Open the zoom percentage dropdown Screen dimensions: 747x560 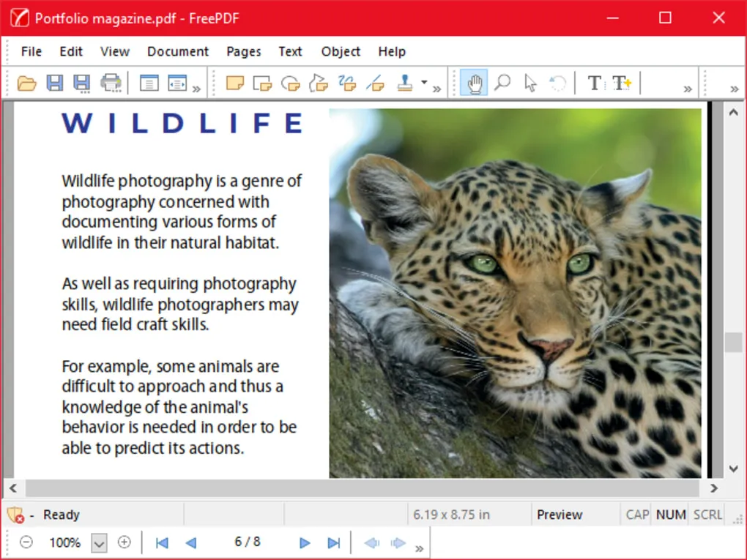[98, 542]
